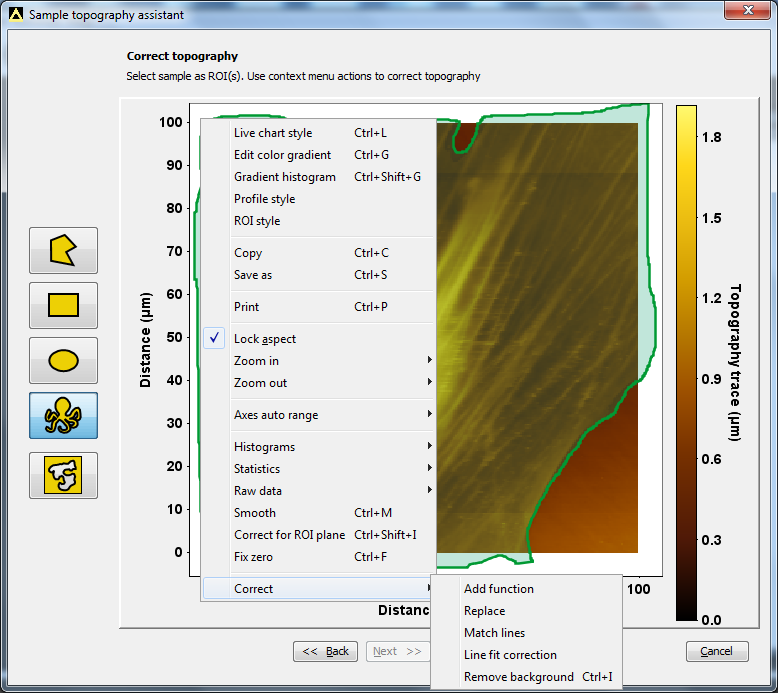This screenshot has width=778, height=693.
Task: Select the polygon ROI tool
Action: 64,250
